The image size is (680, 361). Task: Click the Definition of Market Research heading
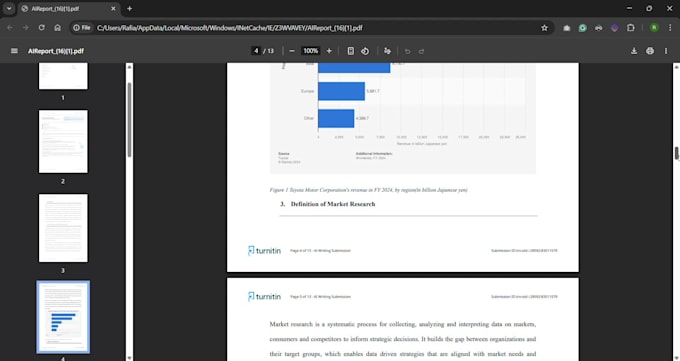pos(333,204)
